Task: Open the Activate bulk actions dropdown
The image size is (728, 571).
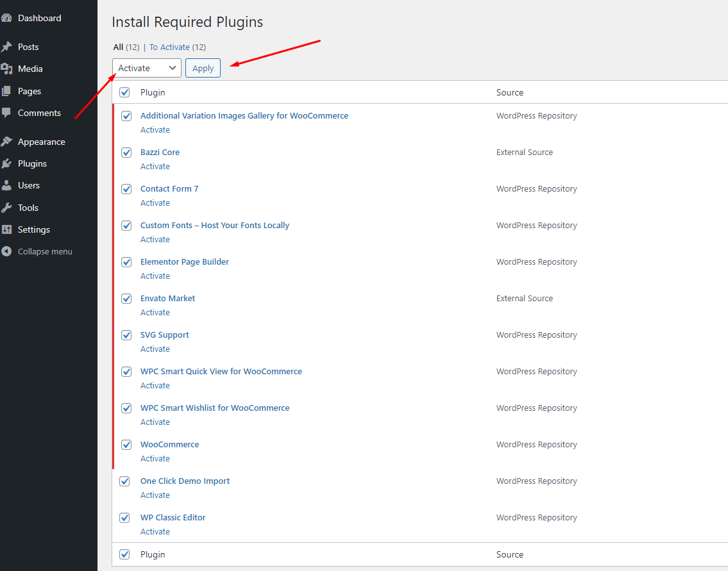Action: point(147,68)
